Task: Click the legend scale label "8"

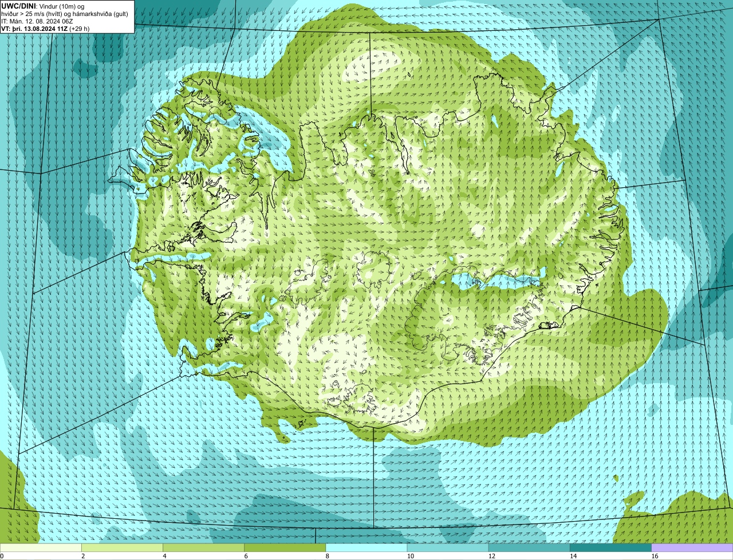Action: pos(328,556)
